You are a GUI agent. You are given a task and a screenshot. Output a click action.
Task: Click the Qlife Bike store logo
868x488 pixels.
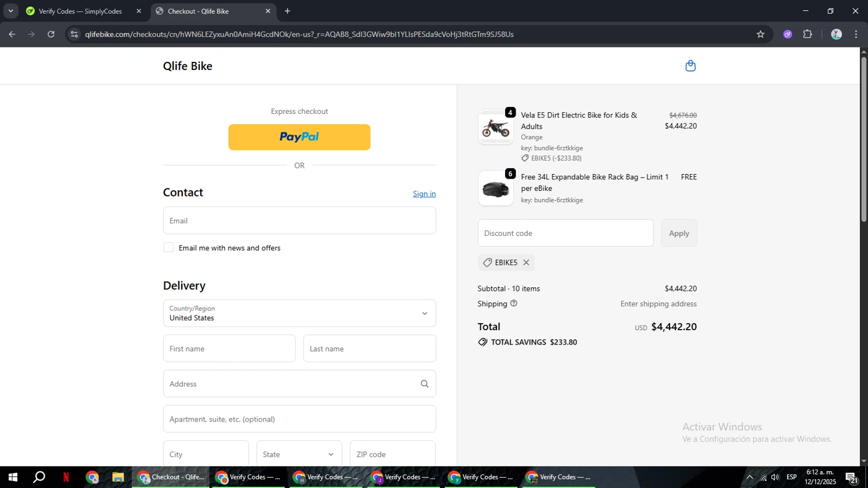click(187, 66)
